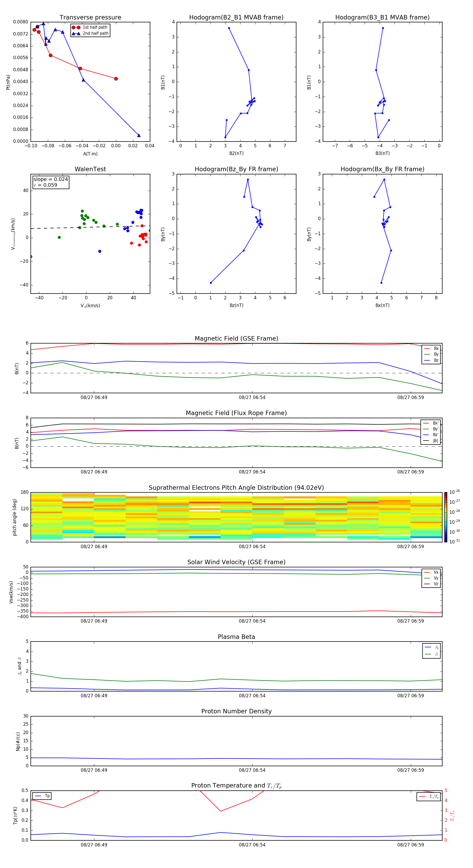Screen dimensions: 473x868
Task: Click the 'Magnetic Field (Flux Rope Frame)' title
Action: (236, 413)
